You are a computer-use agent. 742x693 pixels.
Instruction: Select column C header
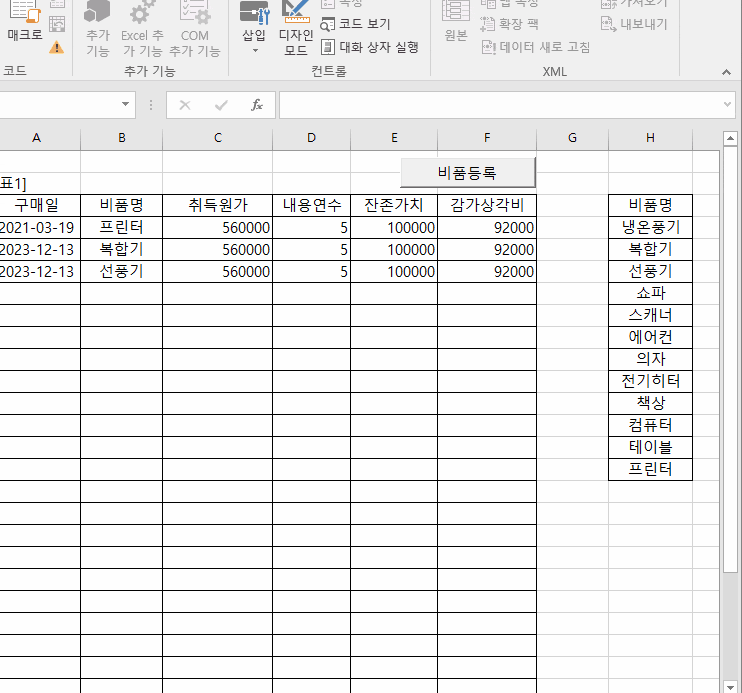(217, 138)
